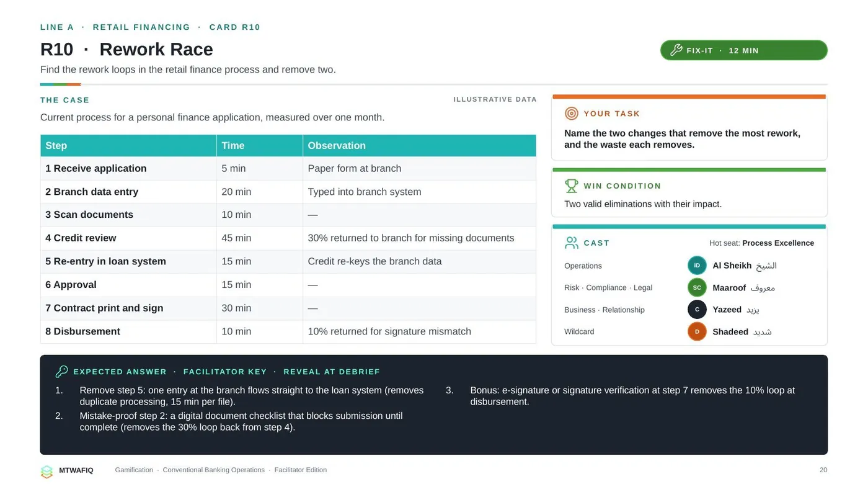Click the 8 Disbursement step cell
This screenshot has width=868, height=489.
pos(128,332)
